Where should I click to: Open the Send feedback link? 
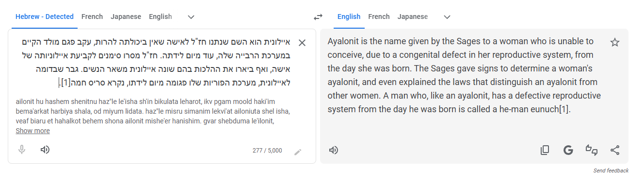[x=611, y=171]
